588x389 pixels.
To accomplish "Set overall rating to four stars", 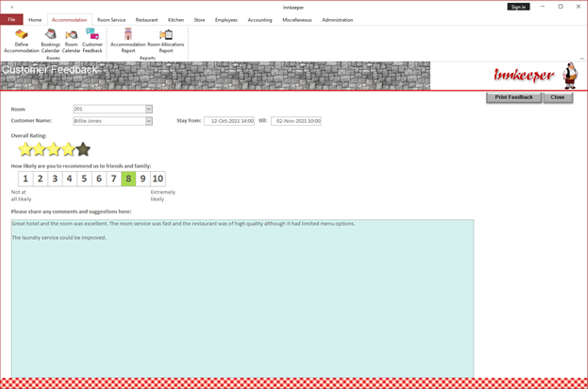I will tap(68, 149).
